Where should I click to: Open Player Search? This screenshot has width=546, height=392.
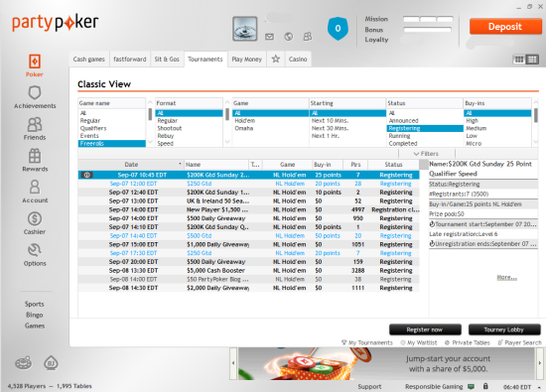point(519,342)
